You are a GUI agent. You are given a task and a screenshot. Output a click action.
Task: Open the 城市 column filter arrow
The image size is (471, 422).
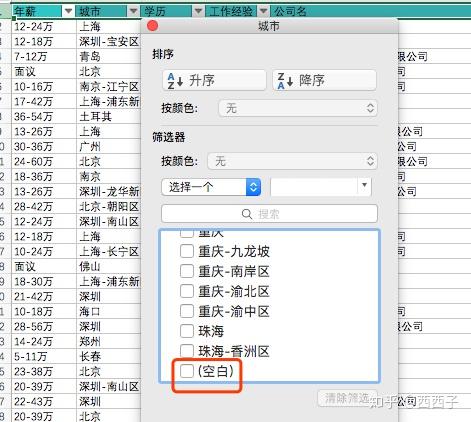point(133,11)
